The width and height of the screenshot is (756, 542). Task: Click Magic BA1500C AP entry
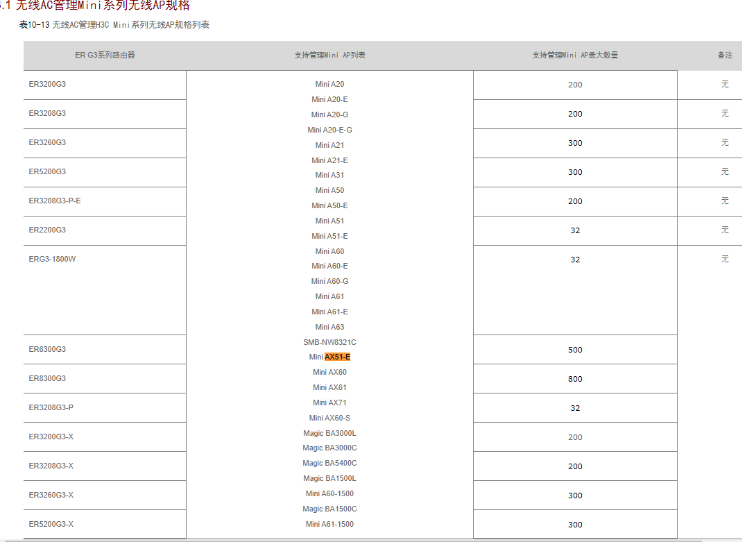point(329,509)
